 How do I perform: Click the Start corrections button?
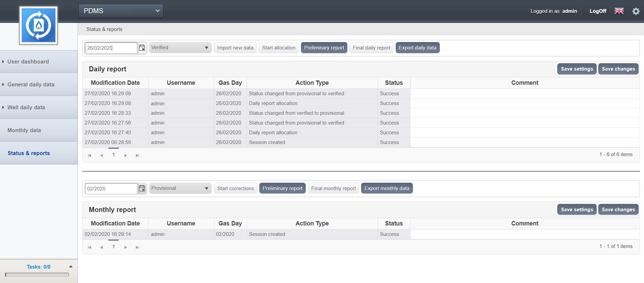pos(235,188)
